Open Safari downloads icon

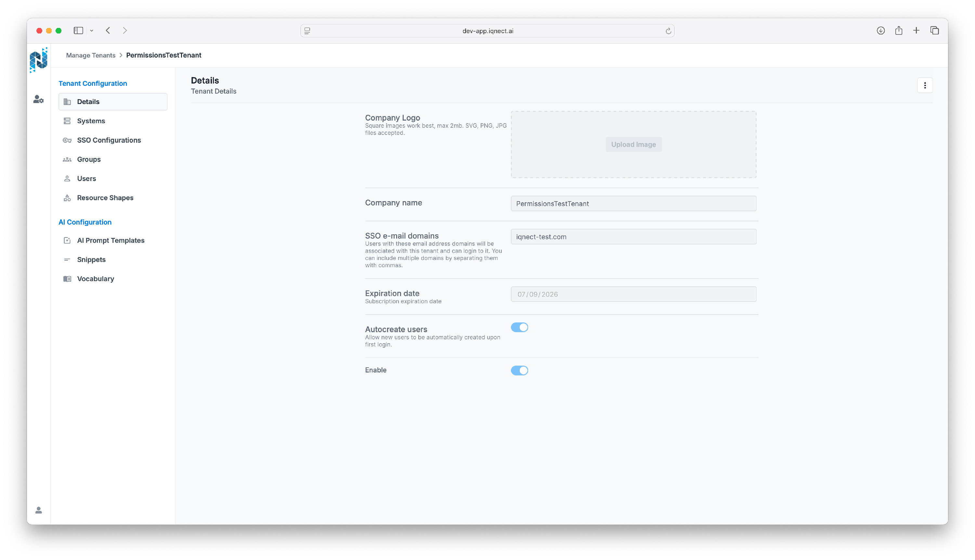(880, 31)
